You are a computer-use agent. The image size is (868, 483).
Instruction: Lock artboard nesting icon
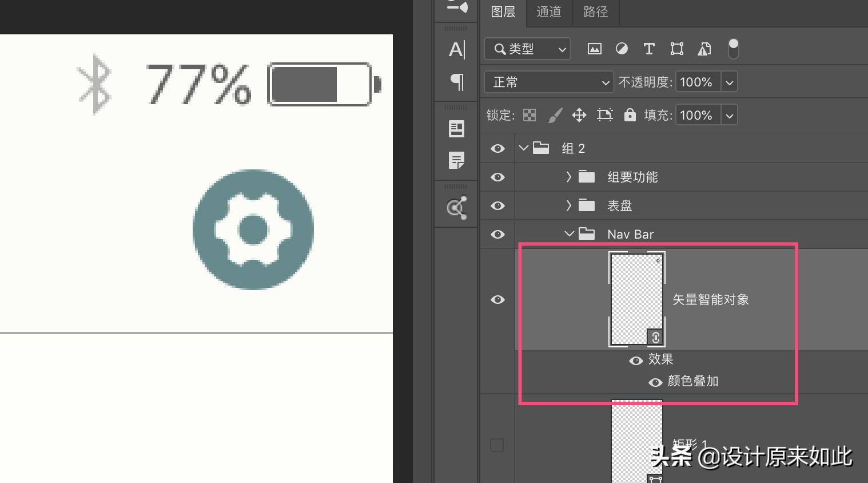pyautogui.click(x=605, y=116)
